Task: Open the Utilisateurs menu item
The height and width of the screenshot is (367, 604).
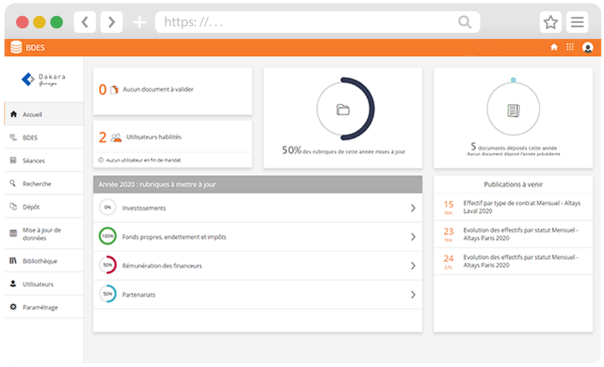Action: [44, 284]
